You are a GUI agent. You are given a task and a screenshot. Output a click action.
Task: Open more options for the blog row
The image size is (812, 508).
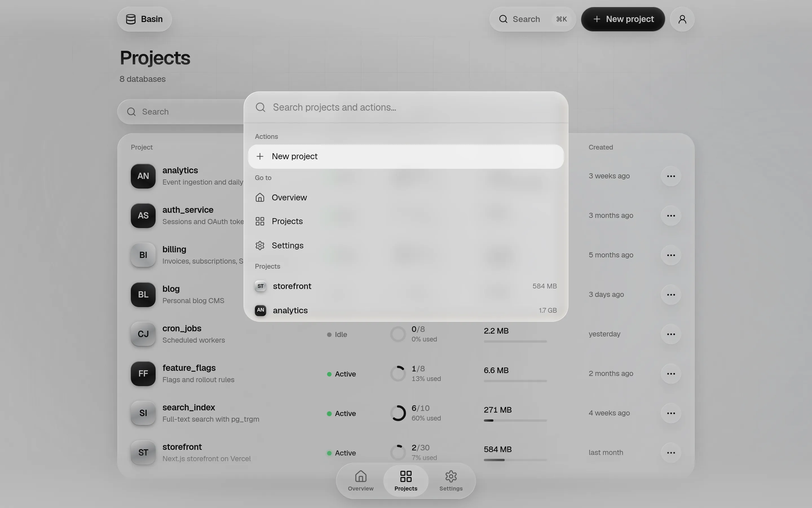tap(671, 295)
